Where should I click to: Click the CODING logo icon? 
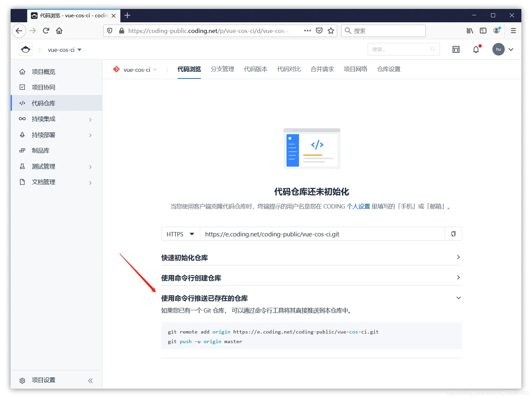click(26, 50)
